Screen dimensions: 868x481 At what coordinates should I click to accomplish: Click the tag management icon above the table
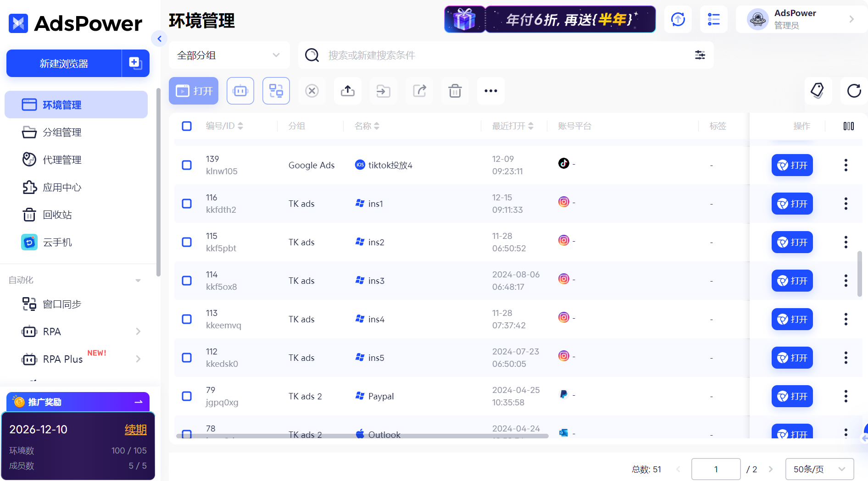point(818,91)
